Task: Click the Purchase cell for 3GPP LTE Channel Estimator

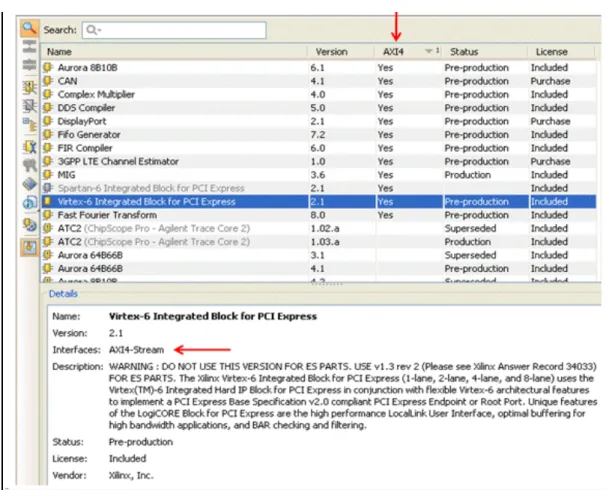Action: (x=550, y=162)
